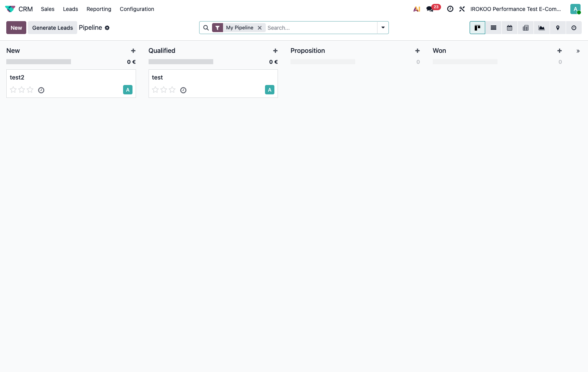Open the messages with 23 notifications

[433, 9]
